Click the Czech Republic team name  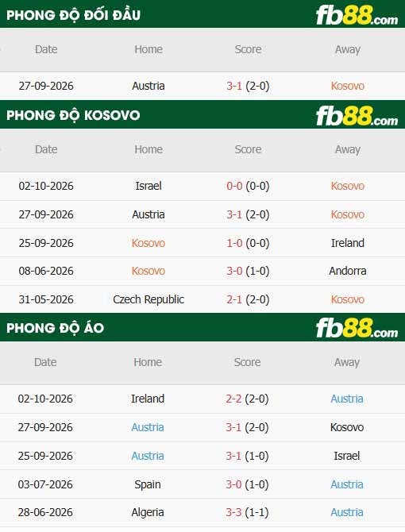click(148, 299)
